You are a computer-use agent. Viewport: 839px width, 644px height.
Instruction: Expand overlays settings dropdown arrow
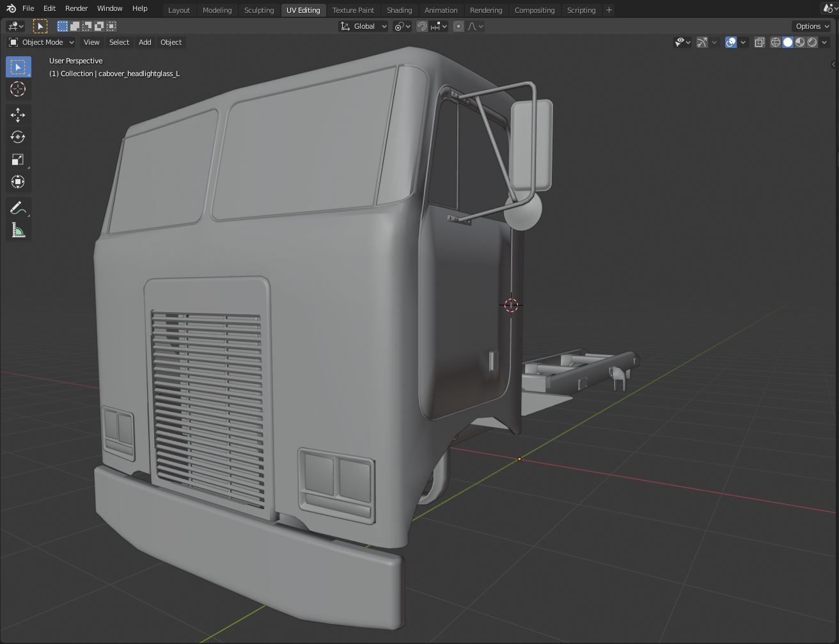click(x=743, y=42)
